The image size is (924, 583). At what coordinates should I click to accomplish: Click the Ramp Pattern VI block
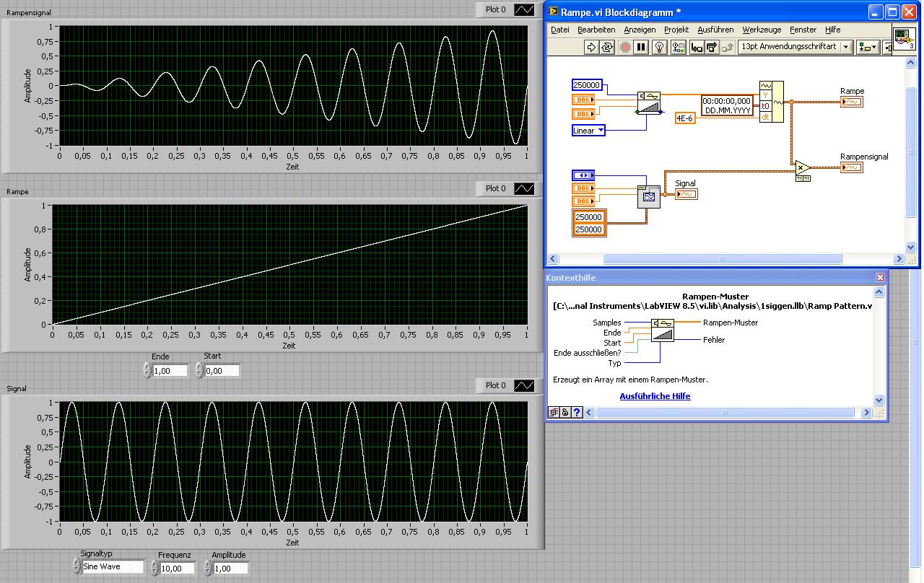(648, 103)
